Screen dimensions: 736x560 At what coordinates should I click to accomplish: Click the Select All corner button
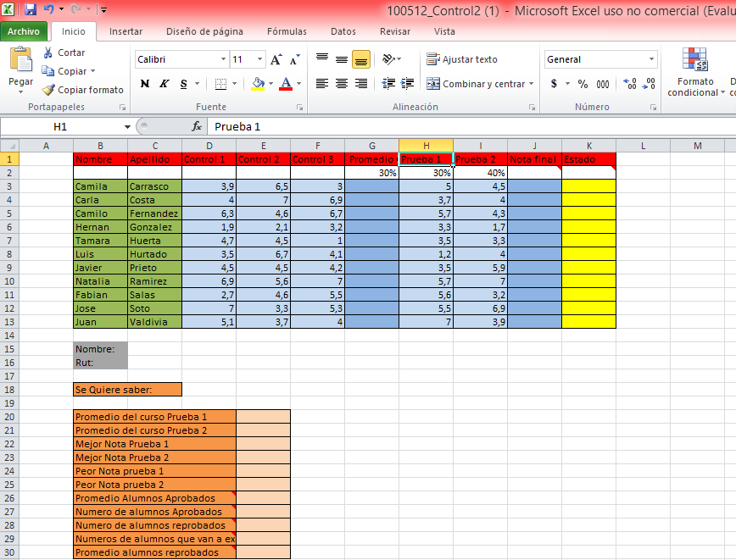pos(9,146)
